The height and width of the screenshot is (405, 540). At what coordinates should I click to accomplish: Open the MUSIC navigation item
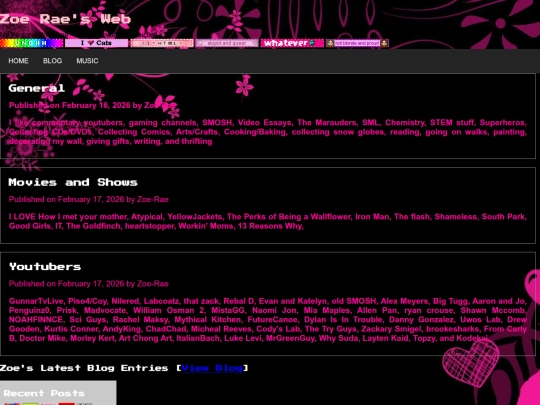(87, 61)
